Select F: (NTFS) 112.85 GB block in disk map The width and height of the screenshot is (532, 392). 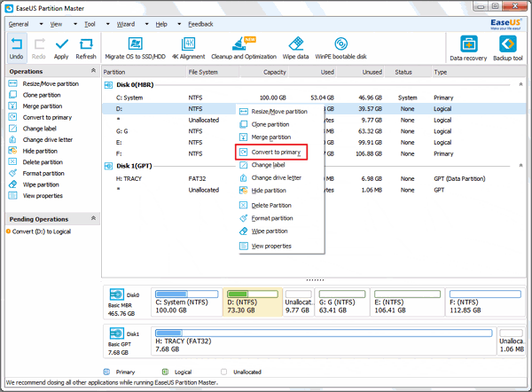485,302
